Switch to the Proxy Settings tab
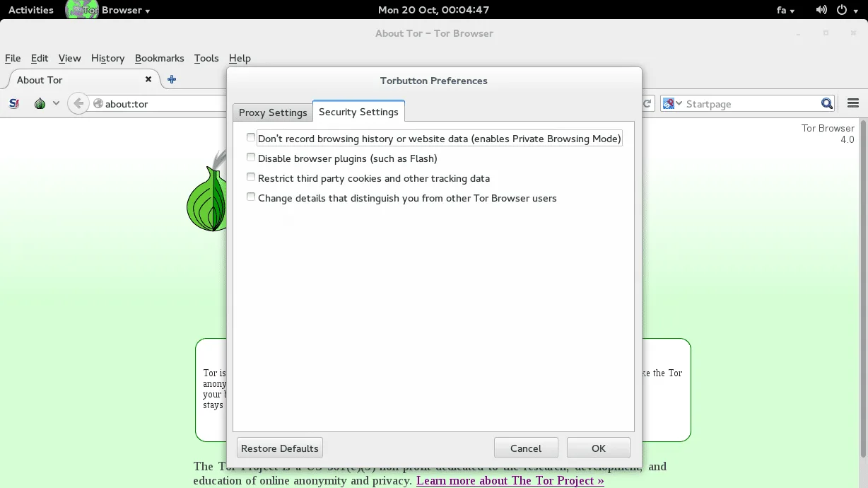868x488 pixels. [x=273, y=112]
